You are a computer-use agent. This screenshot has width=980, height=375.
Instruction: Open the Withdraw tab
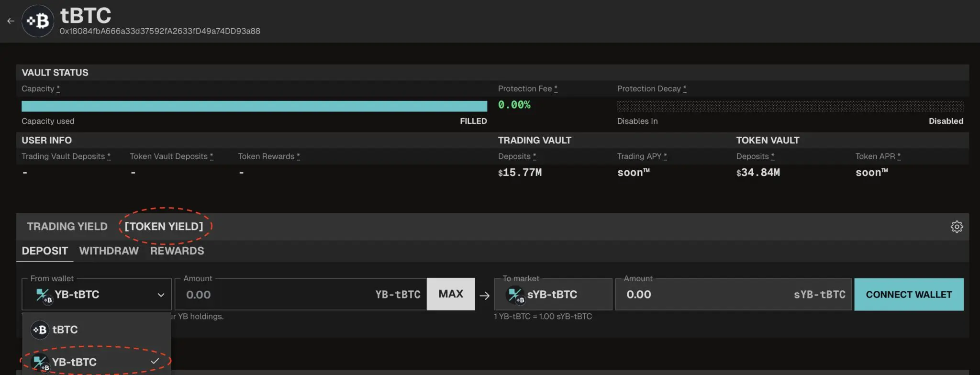click(x=109, y=251)
